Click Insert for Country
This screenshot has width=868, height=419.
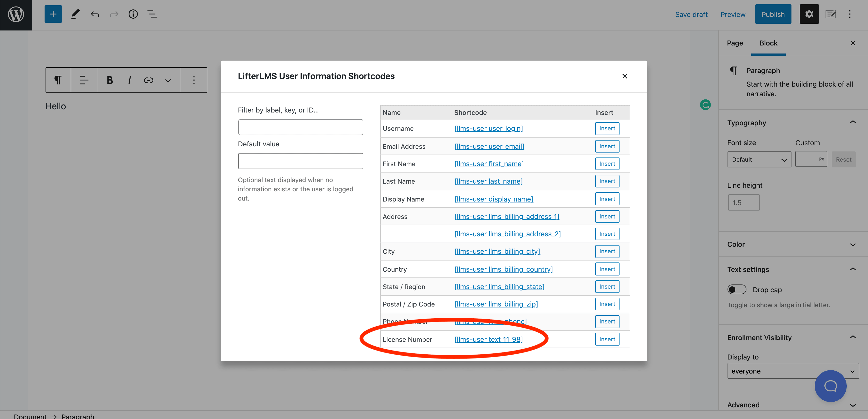pos(607,269)
